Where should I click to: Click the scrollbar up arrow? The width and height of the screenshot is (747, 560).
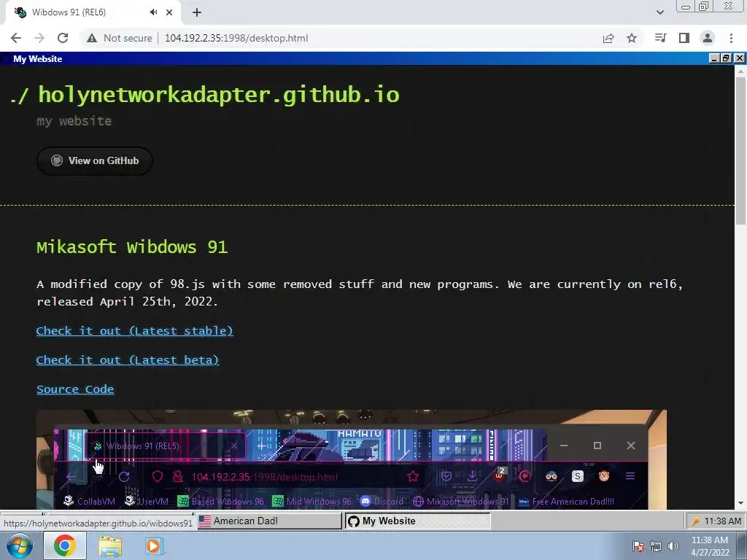[740, 71]
